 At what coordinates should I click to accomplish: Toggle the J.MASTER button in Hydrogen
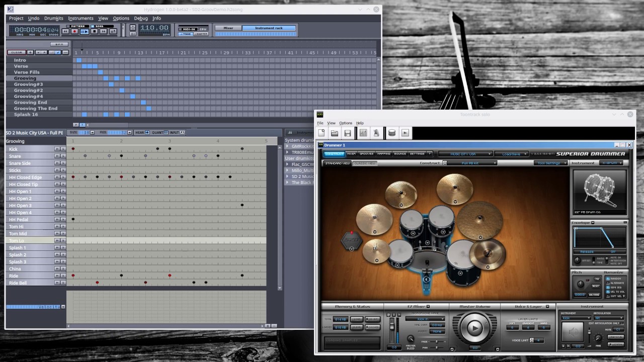pyautogui.click(x=201, y=34)
